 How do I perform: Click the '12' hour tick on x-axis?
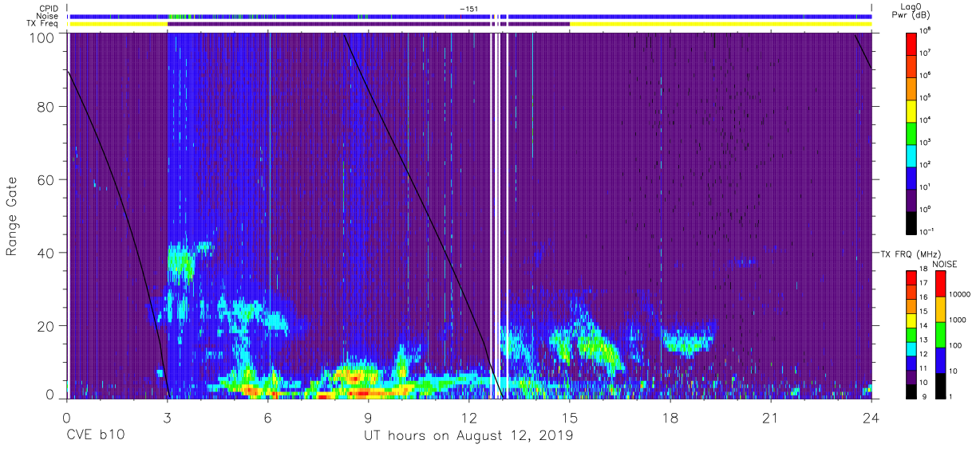point(468,418)
